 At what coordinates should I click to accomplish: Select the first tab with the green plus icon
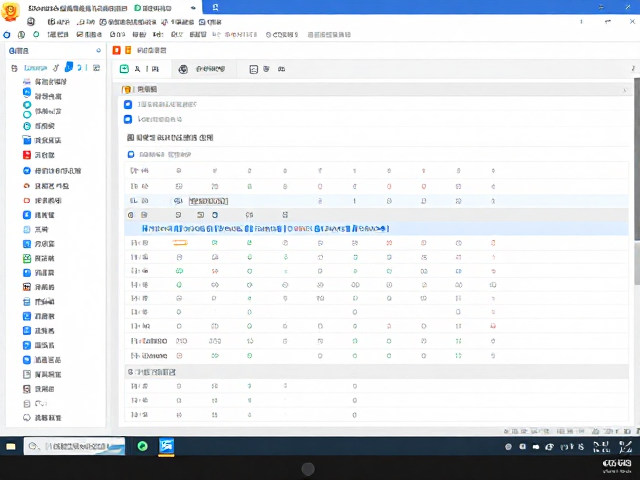point(142,69)
